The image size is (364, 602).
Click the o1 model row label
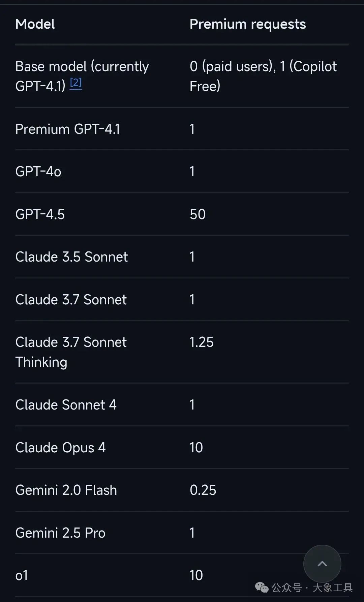22,575
